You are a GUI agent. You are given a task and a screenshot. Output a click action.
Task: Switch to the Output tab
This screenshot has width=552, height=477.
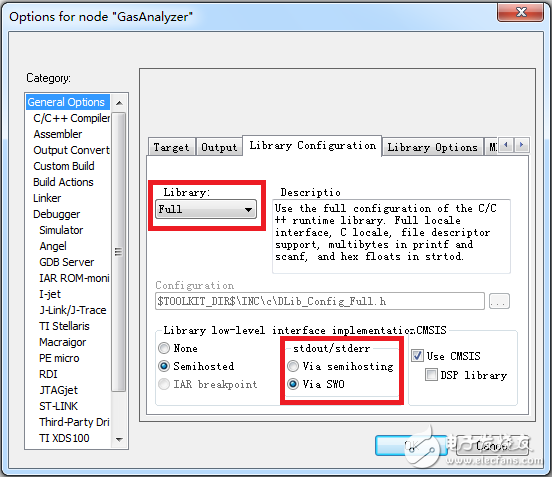coord(219,147)
